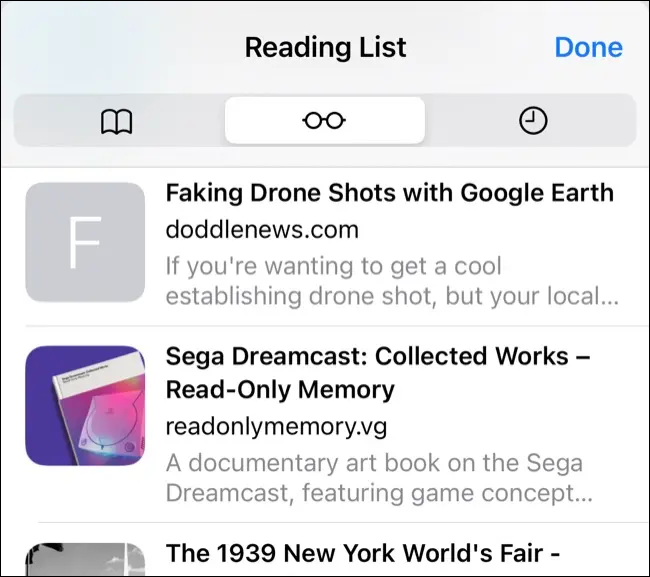Tap the doddlenews.com domain text

point(262,229)
